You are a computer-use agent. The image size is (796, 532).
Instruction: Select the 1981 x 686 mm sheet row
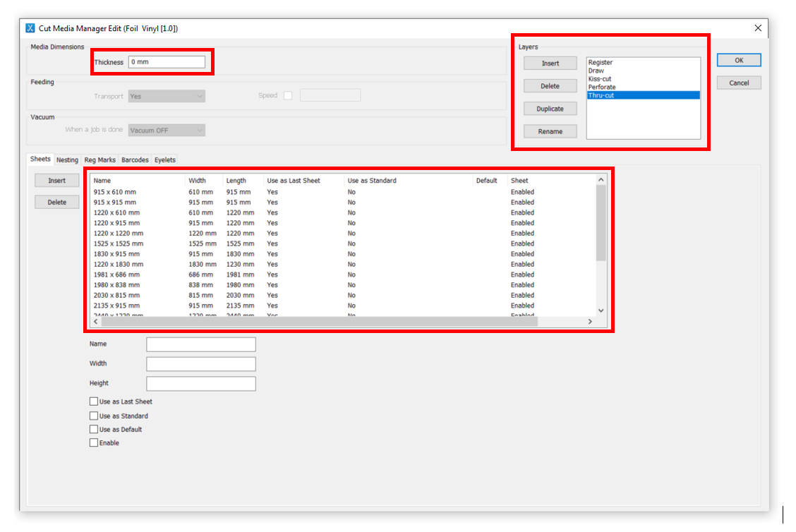343,274
